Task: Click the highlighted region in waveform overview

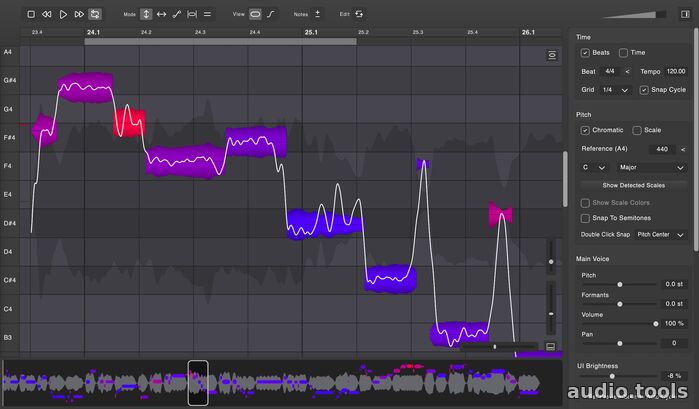Action: pyautogui.click(x=198, y=383)
